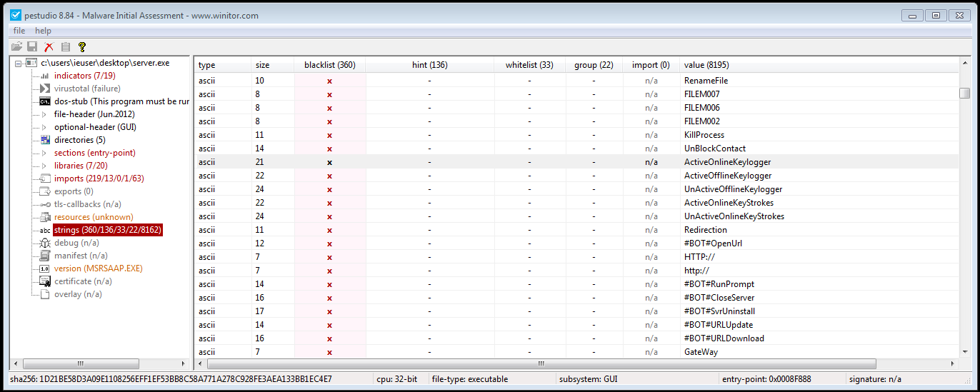
Task: Click the server.exe file icon in tree
Action: (31, 63)
